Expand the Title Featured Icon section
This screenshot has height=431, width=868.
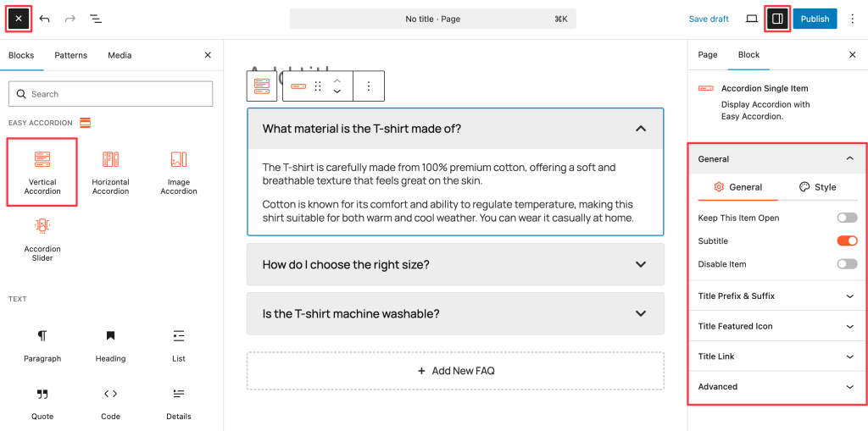(776, 326)
